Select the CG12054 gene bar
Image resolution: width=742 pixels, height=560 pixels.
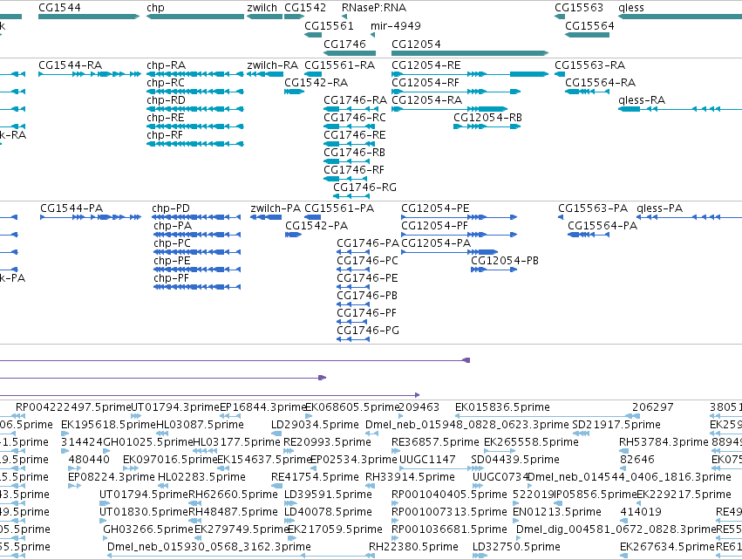point(470,53)
